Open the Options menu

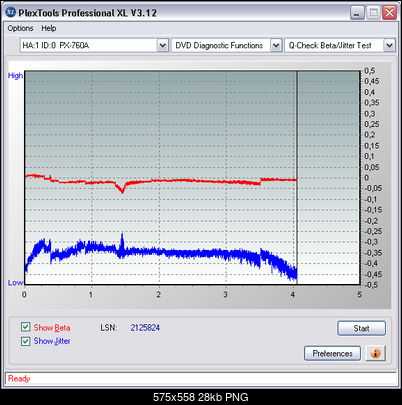(x=20, y=28)
